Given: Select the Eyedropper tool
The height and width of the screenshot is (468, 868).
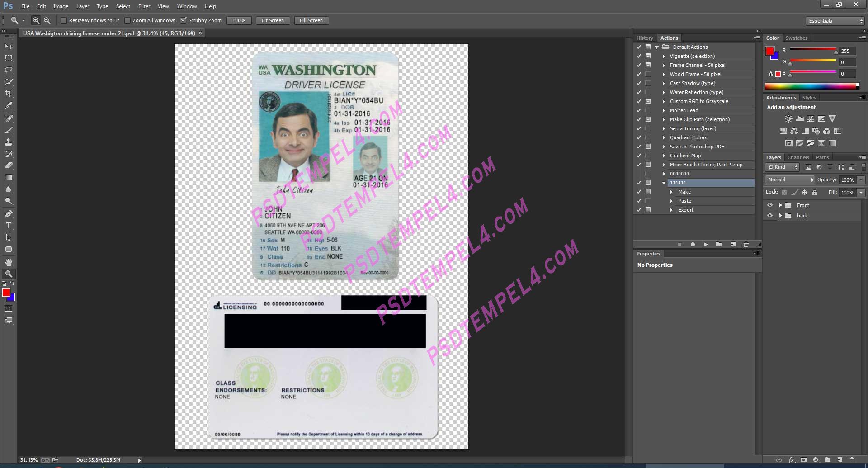Looking at the screenshot, I should point(9,106).
